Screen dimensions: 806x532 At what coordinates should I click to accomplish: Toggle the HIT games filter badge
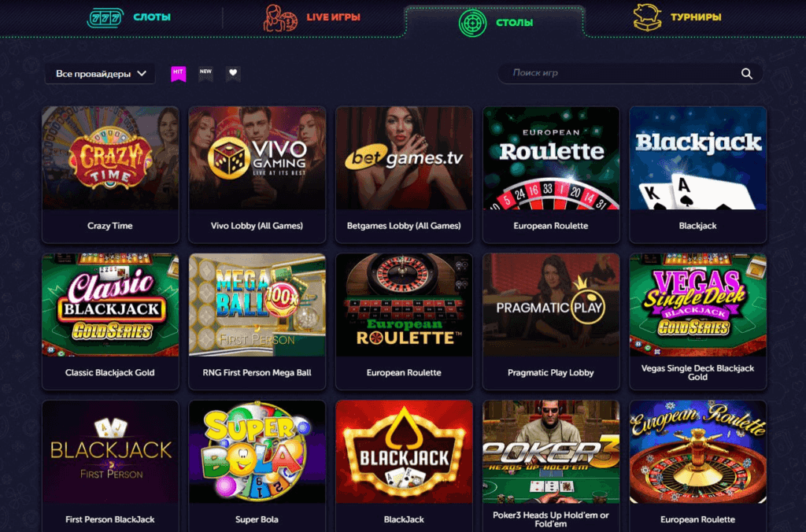click(x=178, y=73)
